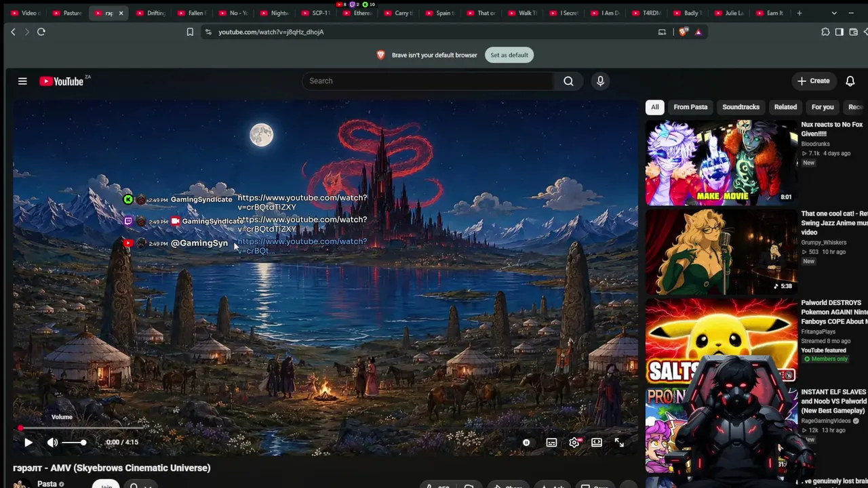Screen dimensions: 868x488
Task: Focus the YouTube search field
Action: (429, 81)
